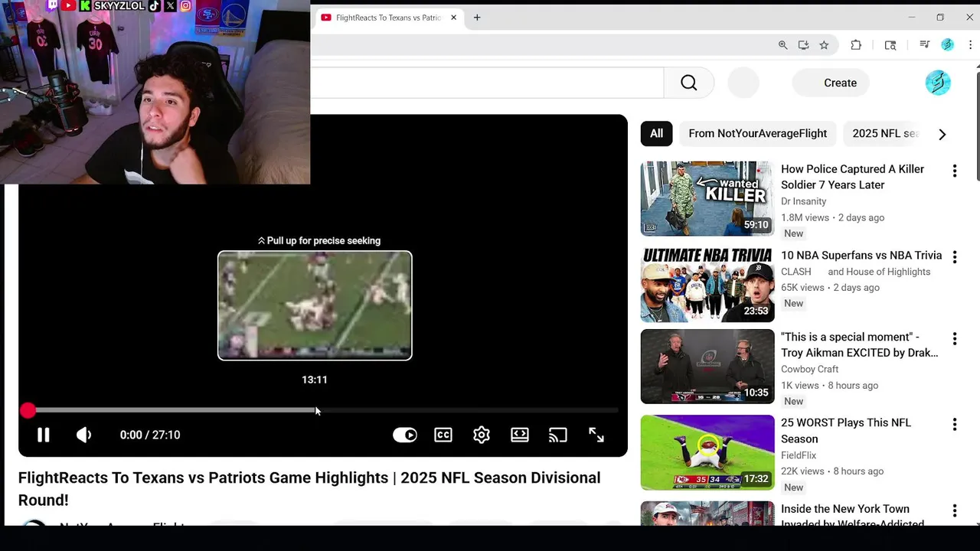Viewport: 980px width, 551px height.
Task: Click install app icon in address bar
Action: pyautogui.click(x=803, y=45)
